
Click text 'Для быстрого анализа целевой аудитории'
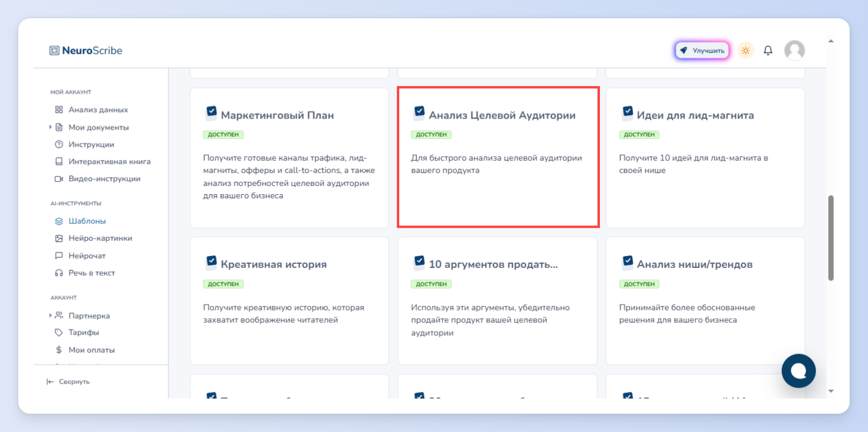(x=497, y=158)
